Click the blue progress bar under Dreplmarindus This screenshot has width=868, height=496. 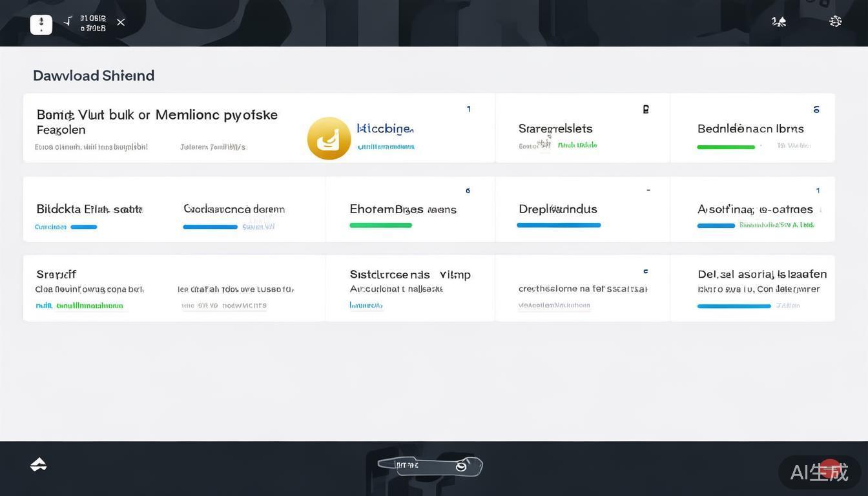559,225
